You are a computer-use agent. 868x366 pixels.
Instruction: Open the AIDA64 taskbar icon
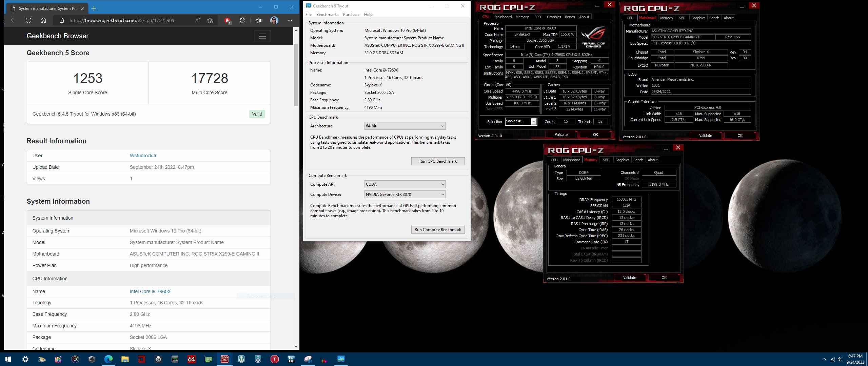click(x=192, y=359)
